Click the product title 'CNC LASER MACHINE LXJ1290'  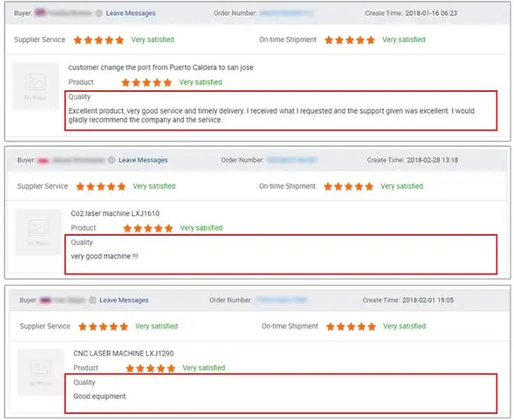pos(124,353)
